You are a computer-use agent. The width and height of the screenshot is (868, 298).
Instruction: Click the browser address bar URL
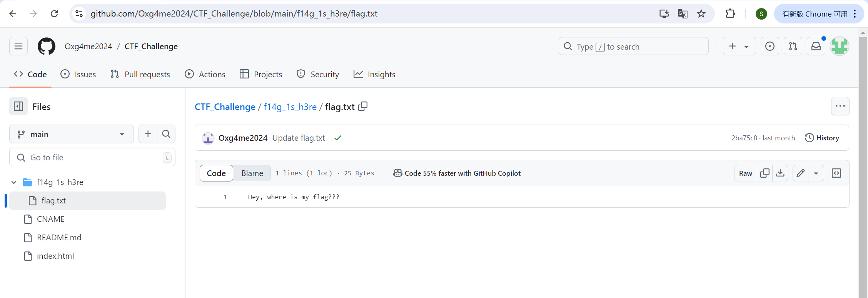[234, 14]
